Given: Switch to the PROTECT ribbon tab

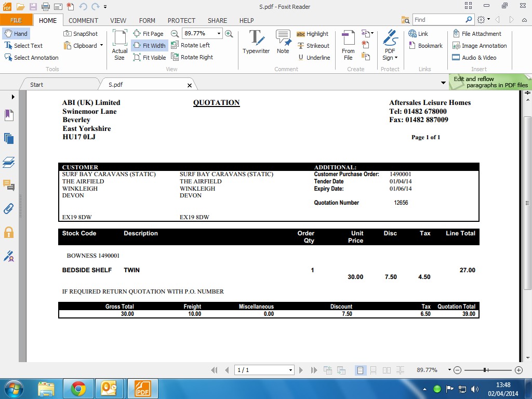Looking at the screenshot, I should tap(181, 20).
